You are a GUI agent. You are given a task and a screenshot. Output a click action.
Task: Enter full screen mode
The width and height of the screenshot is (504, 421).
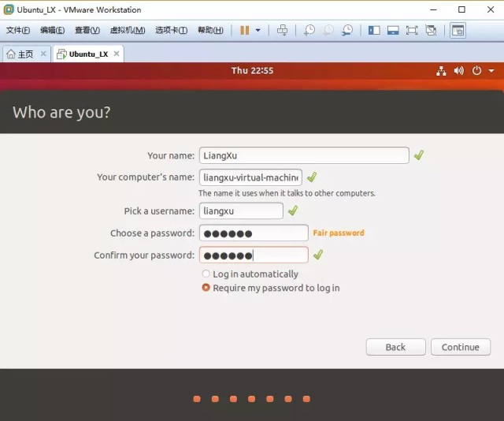(412, 31)
